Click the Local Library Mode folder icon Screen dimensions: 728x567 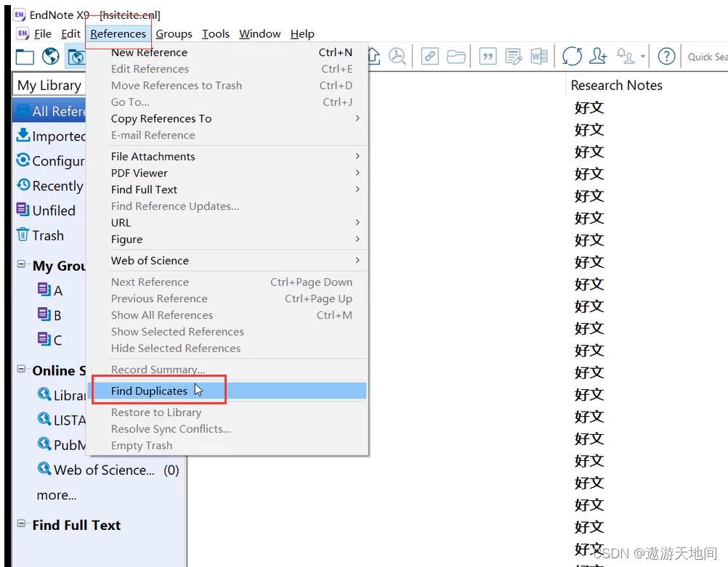(25, 57)
